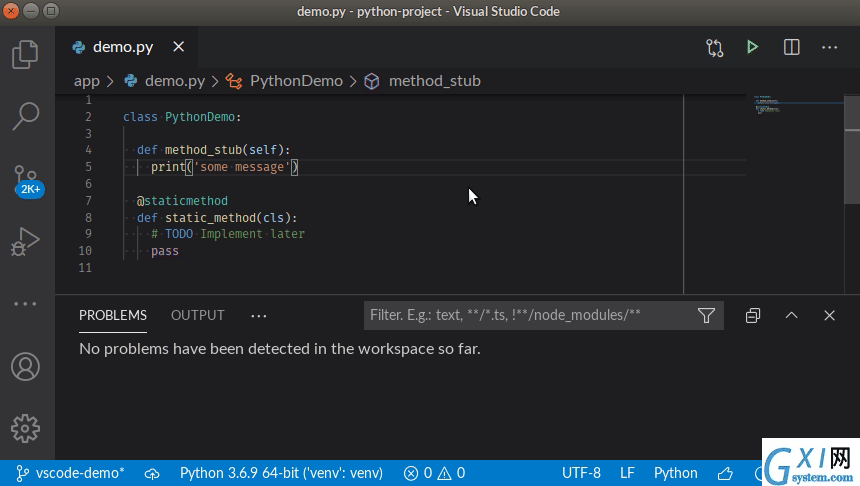Run Python file with green play button

pos(752,47)
